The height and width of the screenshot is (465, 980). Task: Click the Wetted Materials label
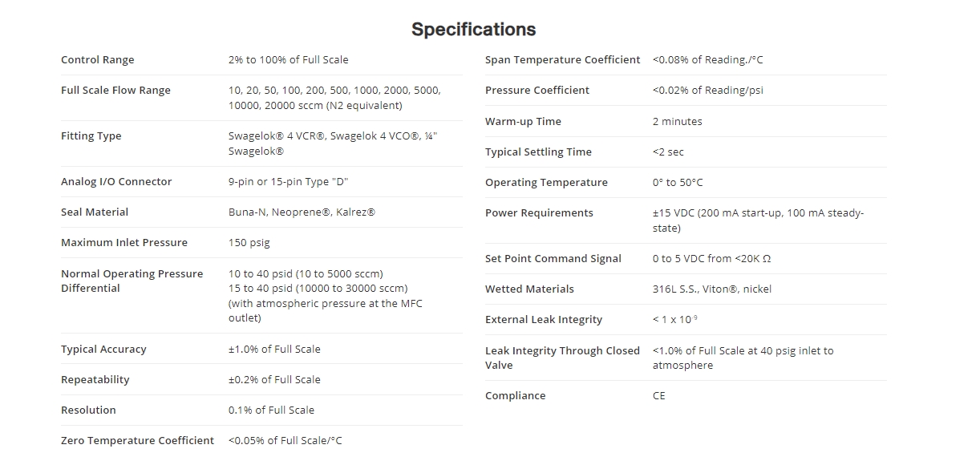pyautogui.click(x=529, y=289)
